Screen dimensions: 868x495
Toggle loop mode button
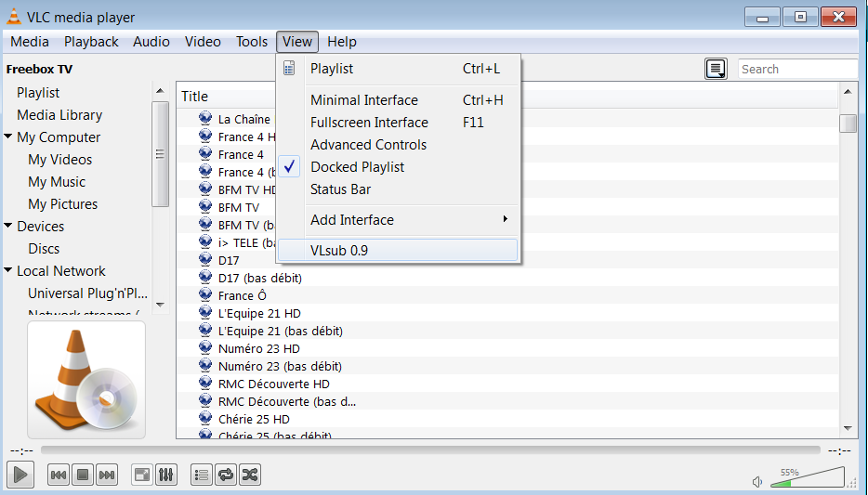226,475
